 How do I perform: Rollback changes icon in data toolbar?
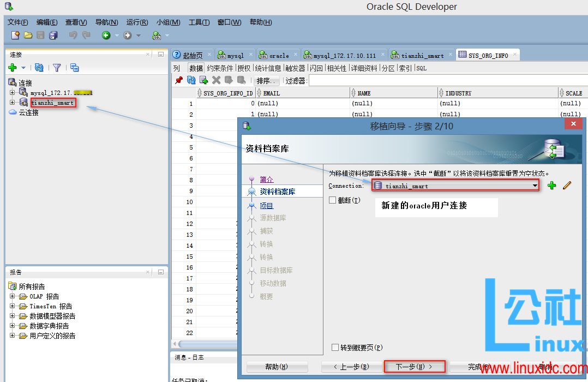pos(241,80)
